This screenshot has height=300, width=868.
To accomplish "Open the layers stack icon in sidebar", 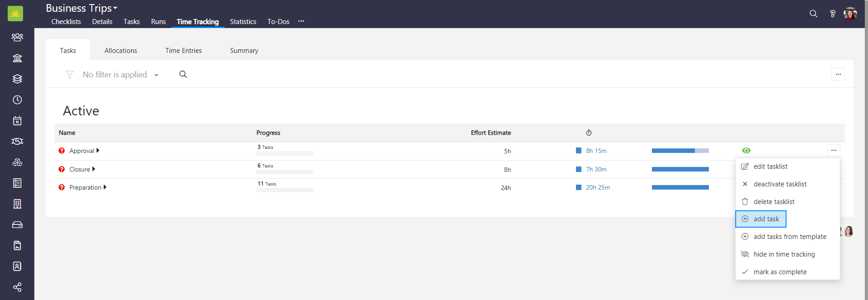I will [x=17, y=79].
